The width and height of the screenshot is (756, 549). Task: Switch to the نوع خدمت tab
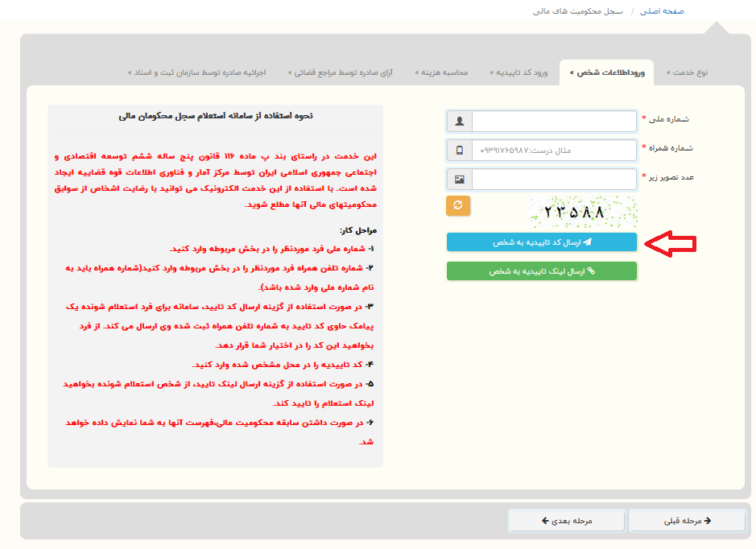[687, 72]
